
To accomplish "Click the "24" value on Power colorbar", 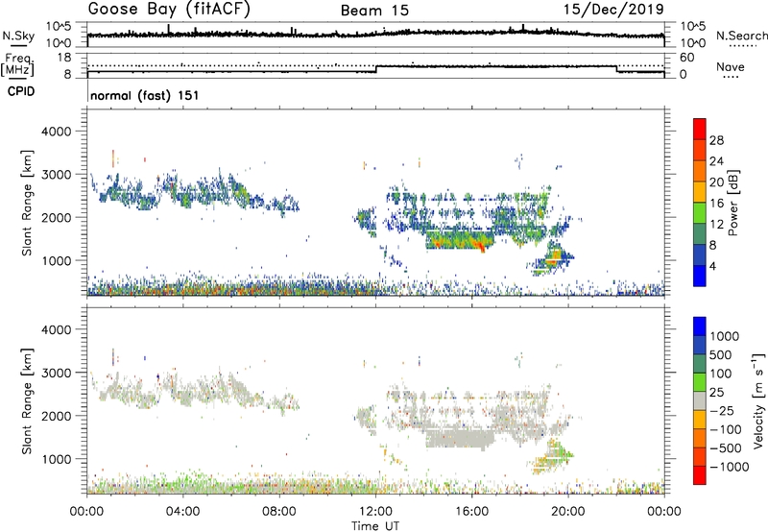I will pyautogui.click(x=716, y=161).
